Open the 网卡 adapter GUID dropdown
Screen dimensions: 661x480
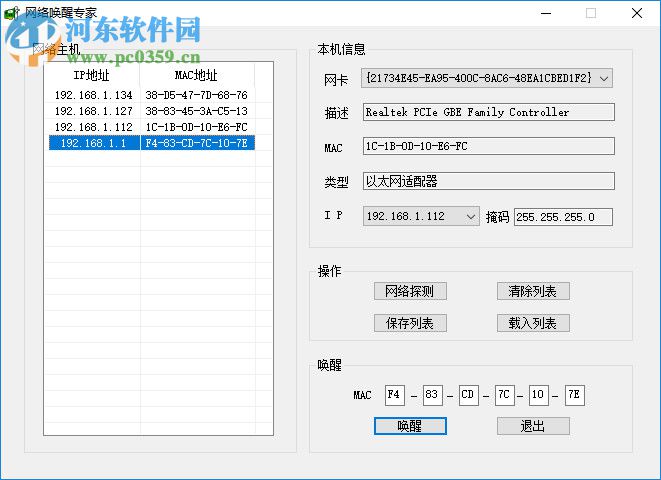coord(487,78)
